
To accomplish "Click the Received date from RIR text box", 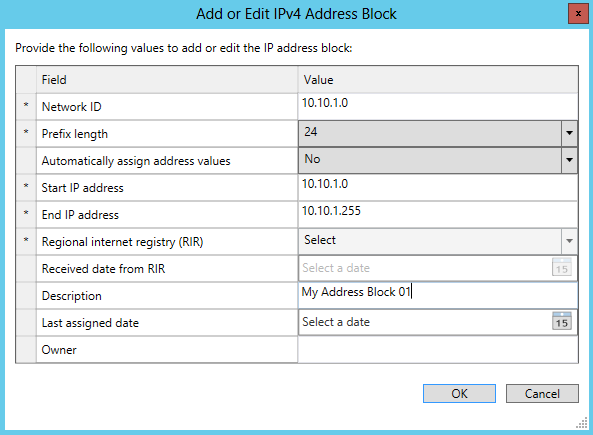I will point(425,268).
